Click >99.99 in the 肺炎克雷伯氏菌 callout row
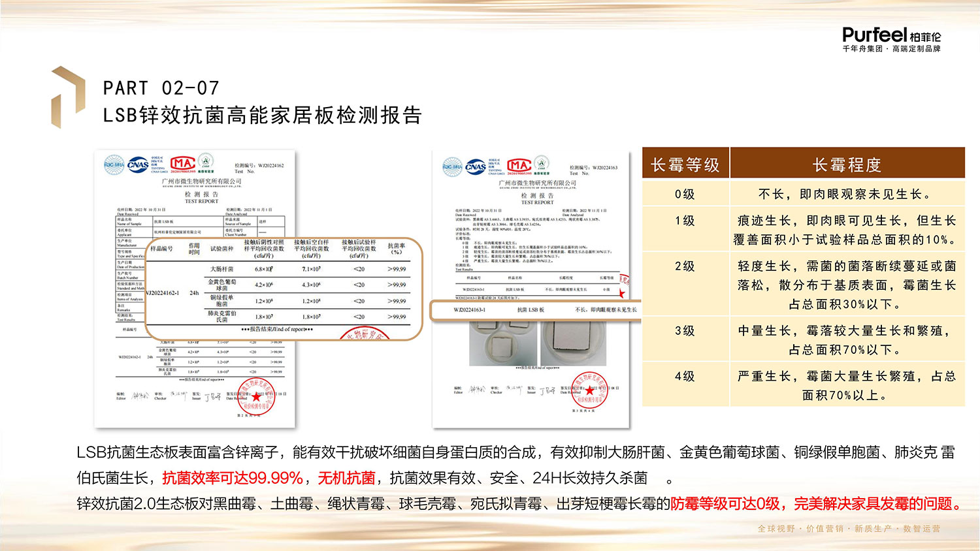This screenshot has width=980, height=551. pos(396,317)
